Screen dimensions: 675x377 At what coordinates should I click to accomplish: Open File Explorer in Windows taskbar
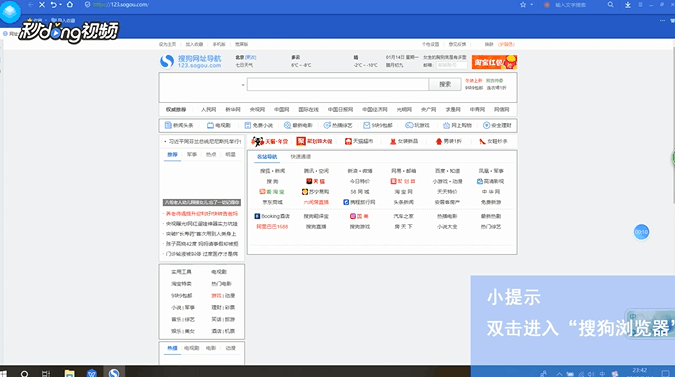coord(69,373)
